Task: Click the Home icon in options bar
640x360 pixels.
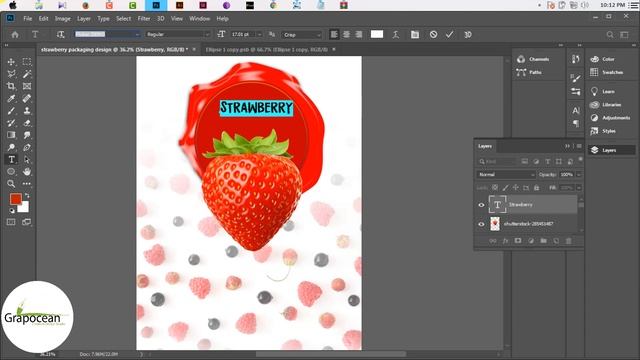Action: tap(15, 35)
